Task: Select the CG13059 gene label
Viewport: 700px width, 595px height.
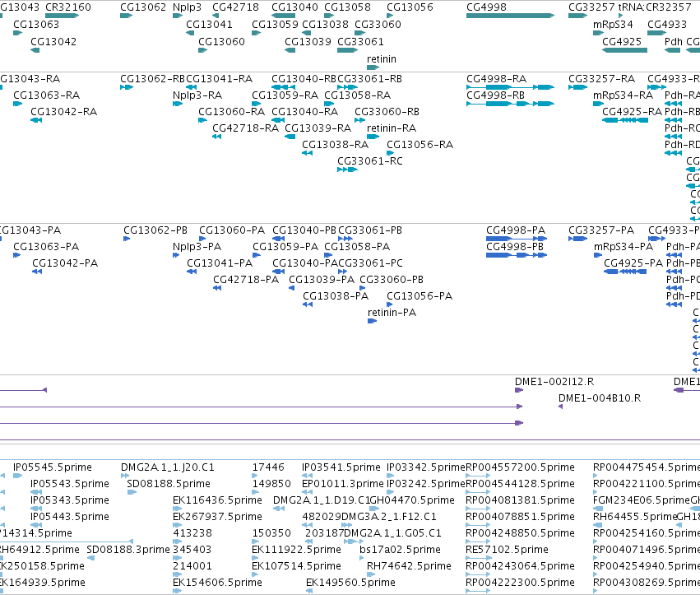Action: pyautogui.click(x=275, y=24)
